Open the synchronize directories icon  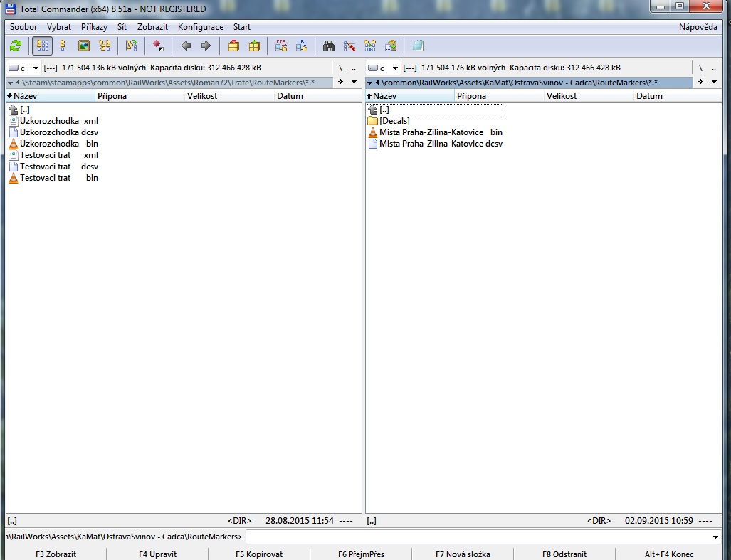point(370,46)
